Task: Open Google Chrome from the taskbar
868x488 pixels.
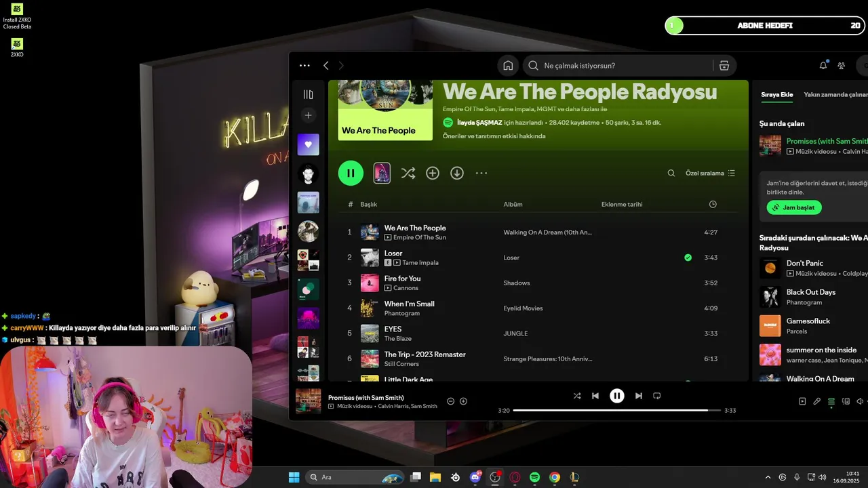Action: pyautogui.click(x=554, y=477)
